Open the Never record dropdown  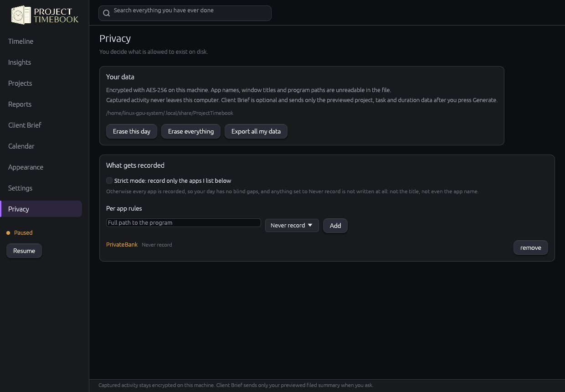[292, 225]
